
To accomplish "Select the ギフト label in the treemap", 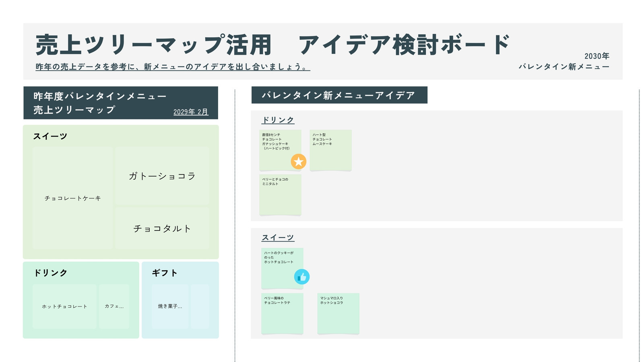I will pyautogui.click(x=165, y=273).
